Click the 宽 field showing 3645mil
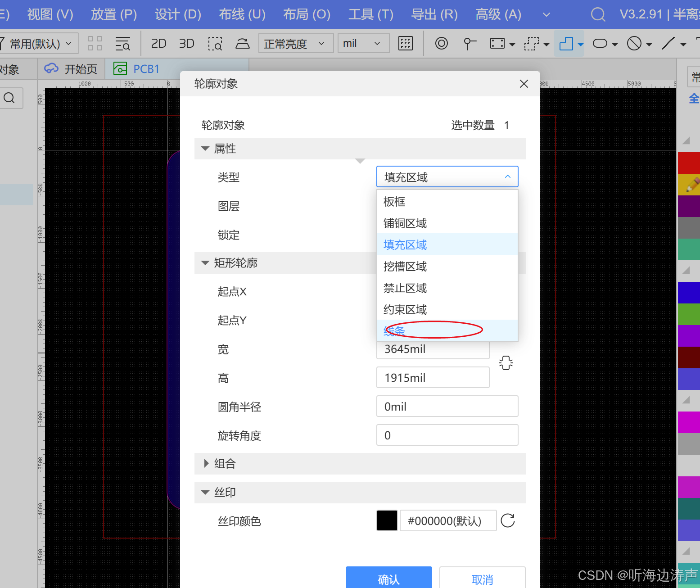This screenshot has width=700, height=588. coord(433,350)
